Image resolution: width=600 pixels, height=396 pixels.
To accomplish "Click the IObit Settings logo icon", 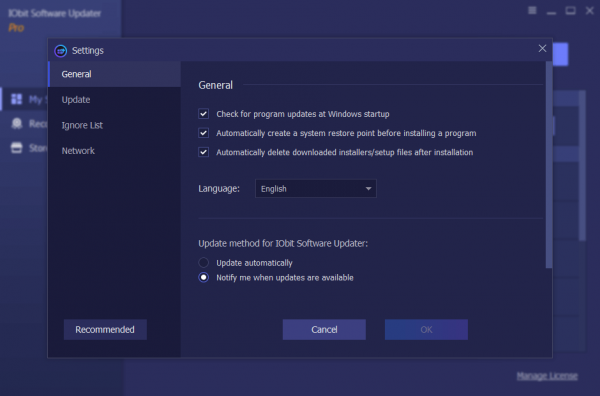I will [x=60, y=51].
